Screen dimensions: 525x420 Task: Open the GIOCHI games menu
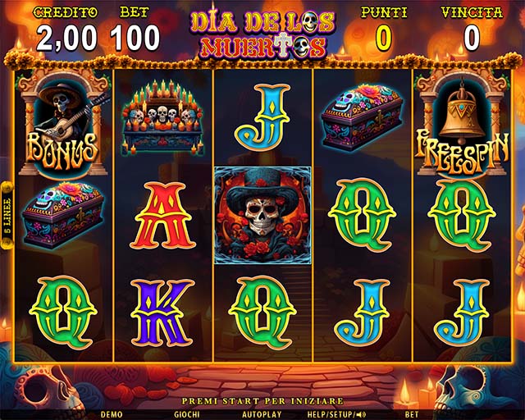click(x=187, y=414)
